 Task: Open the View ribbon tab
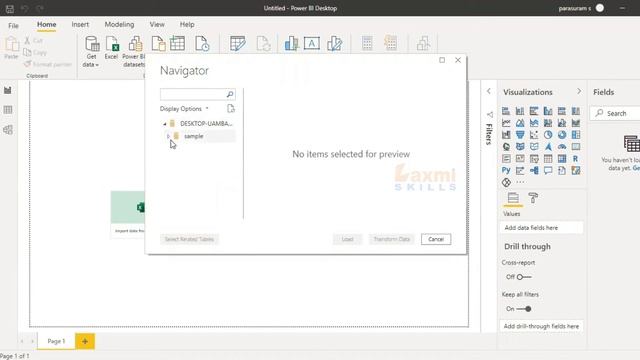[x=157, y=24]
